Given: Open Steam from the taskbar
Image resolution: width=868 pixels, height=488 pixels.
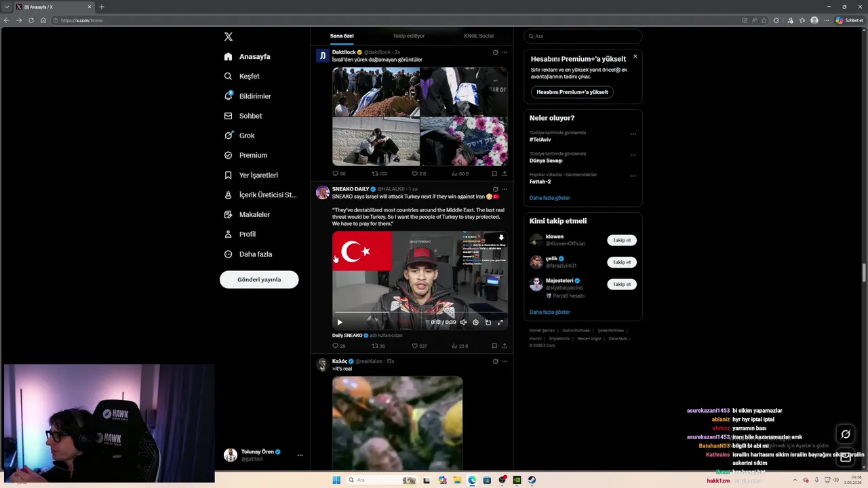Looking at the screenshot, I should tap(532, 480).
